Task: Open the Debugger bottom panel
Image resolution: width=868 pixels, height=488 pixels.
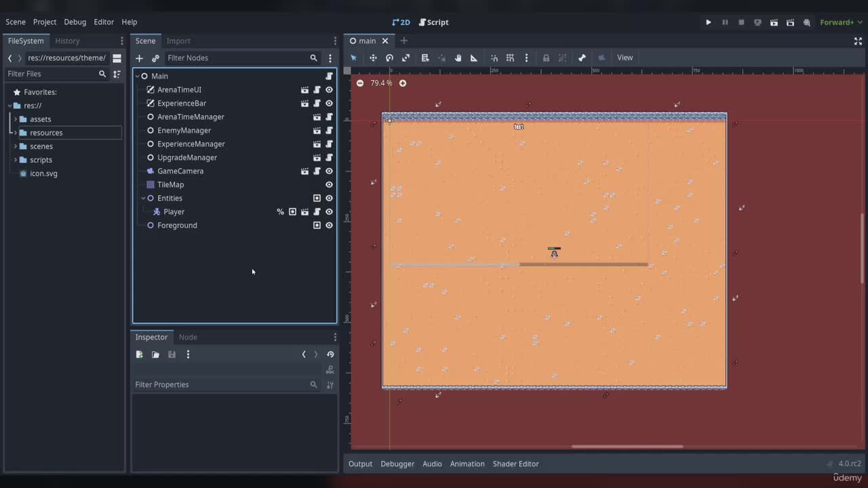Action: (x=397, y=464)
